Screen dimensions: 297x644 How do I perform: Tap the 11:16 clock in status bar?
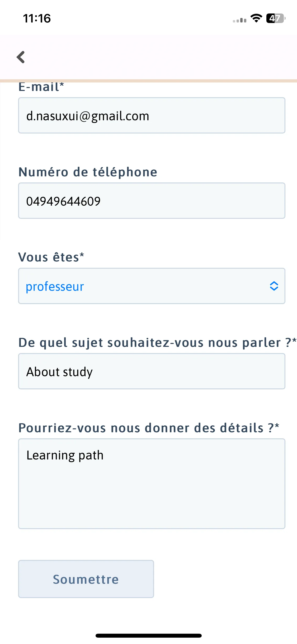tap(37, 18)
